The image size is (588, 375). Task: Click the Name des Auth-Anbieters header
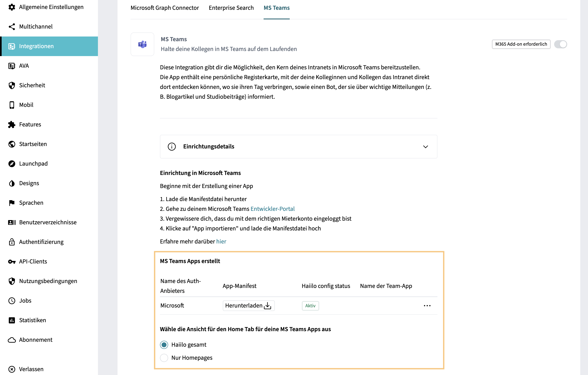point(180,286)
